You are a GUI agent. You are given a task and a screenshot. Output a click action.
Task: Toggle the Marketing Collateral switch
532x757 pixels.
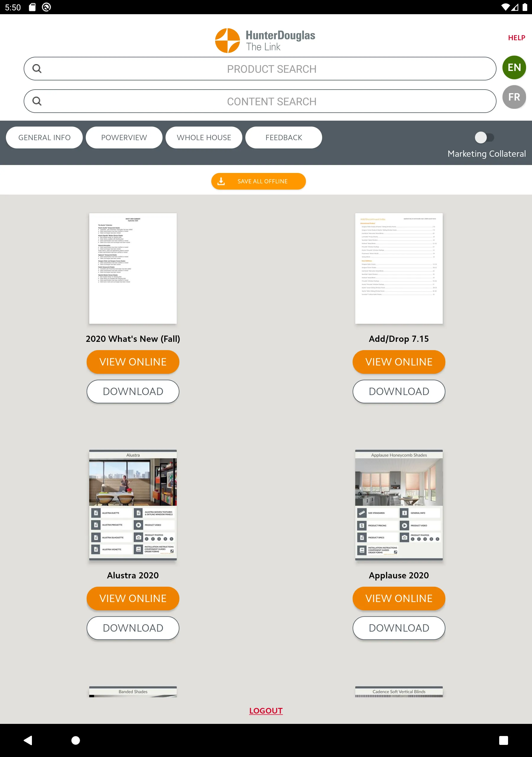coord(484,138)
